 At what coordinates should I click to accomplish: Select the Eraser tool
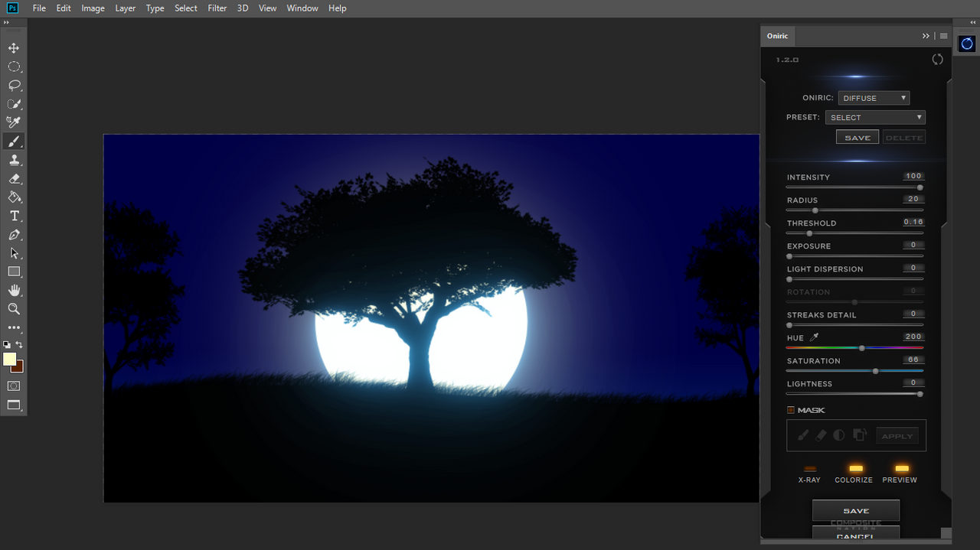[x=14, y=178]
